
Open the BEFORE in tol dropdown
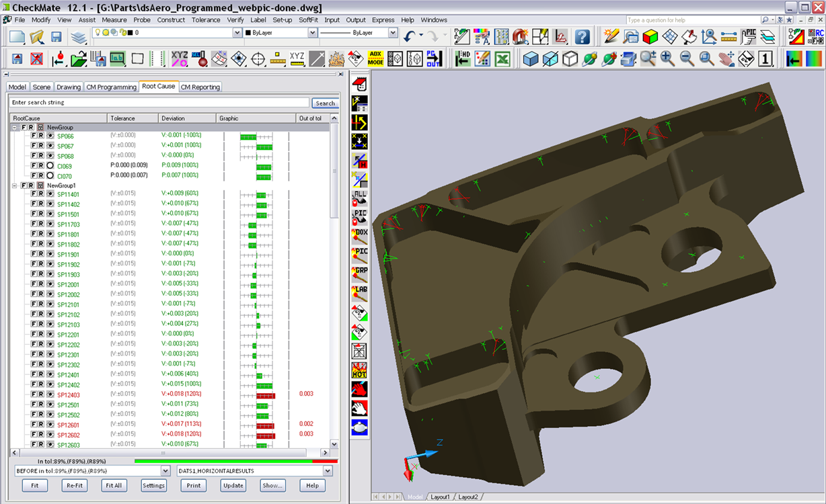165,471
